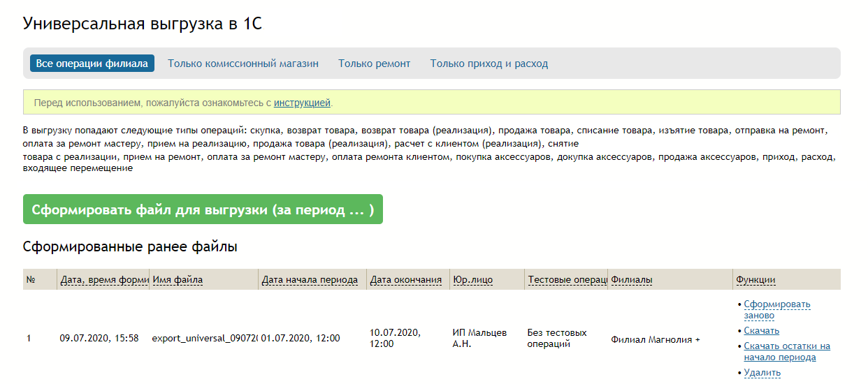Sort by 'Дата начала периода' column header
868x384 pixels.
(310, 280)
